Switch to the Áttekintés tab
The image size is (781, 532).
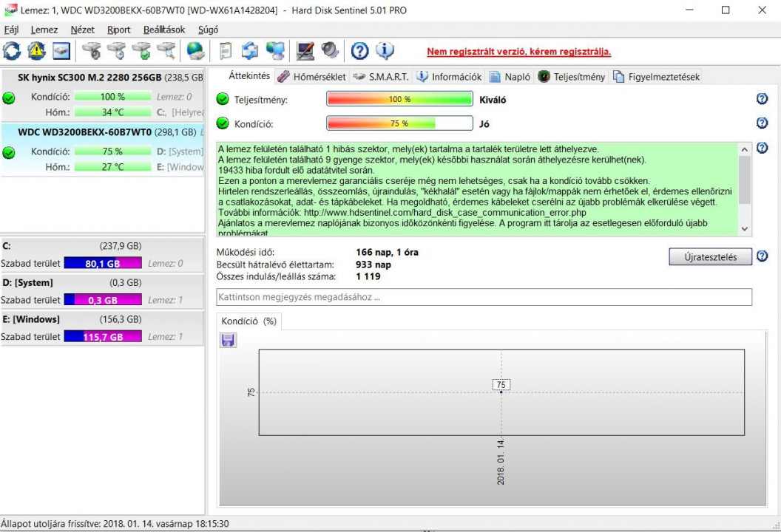(249, 75)
